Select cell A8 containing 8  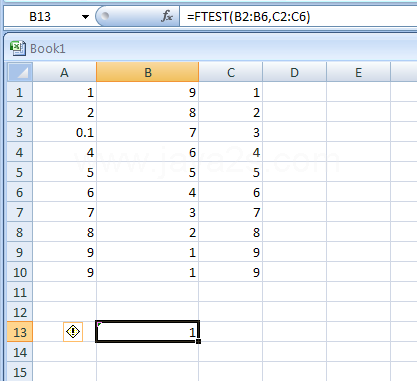(64, 232)
